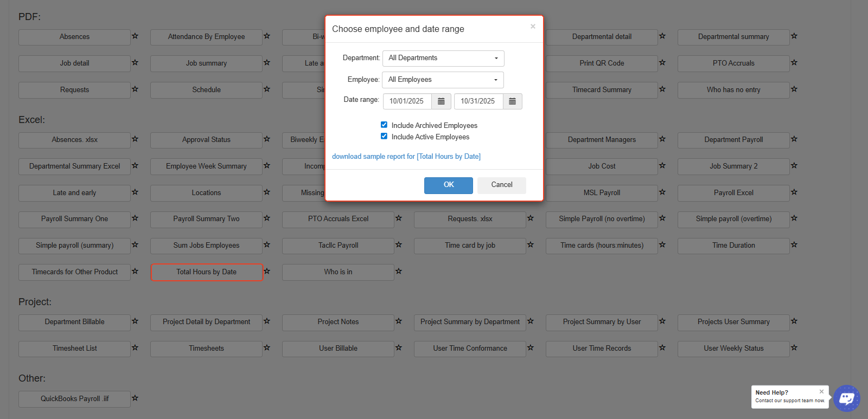Edit the start date field 10/01/2025
Image resolution: width=868 pixels, height=419 pixels.
407,101
